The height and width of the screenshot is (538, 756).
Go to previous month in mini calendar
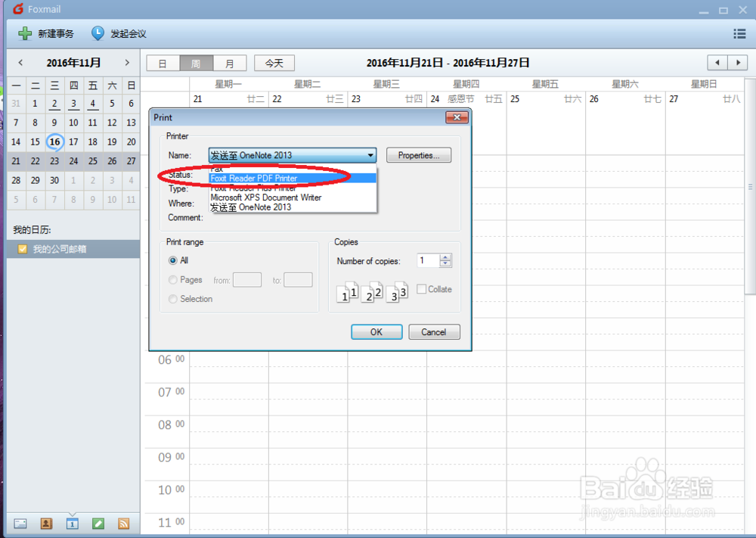pyautogui.click(x=20, y=62)
